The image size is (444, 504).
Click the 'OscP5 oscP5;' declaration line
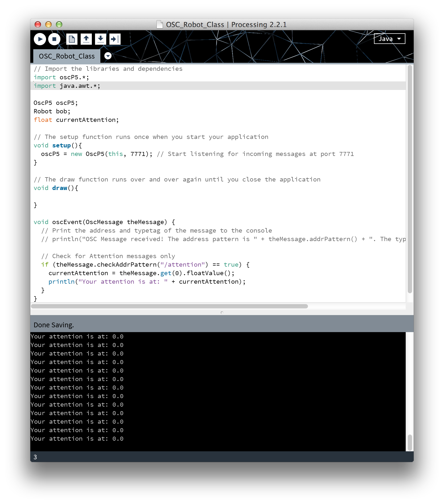coord(56,103)
